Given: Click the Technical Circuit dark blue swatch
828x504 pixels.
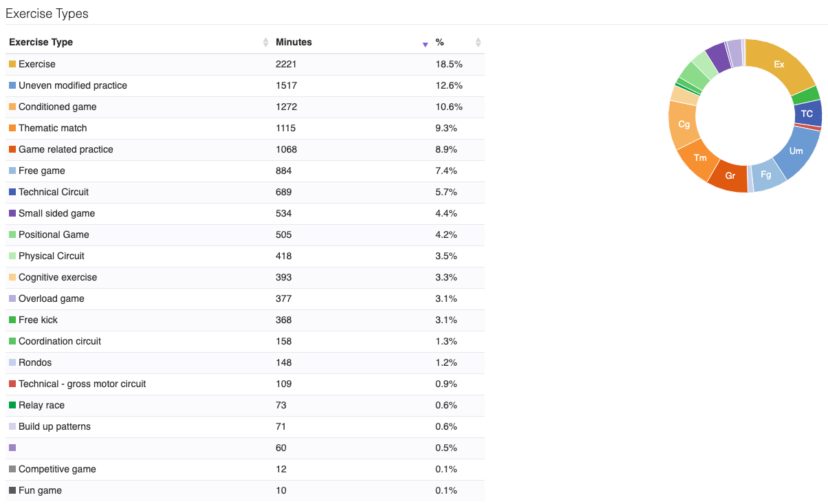Looking at the screenshot, I should pyautogui.click(x=12, y=192).
